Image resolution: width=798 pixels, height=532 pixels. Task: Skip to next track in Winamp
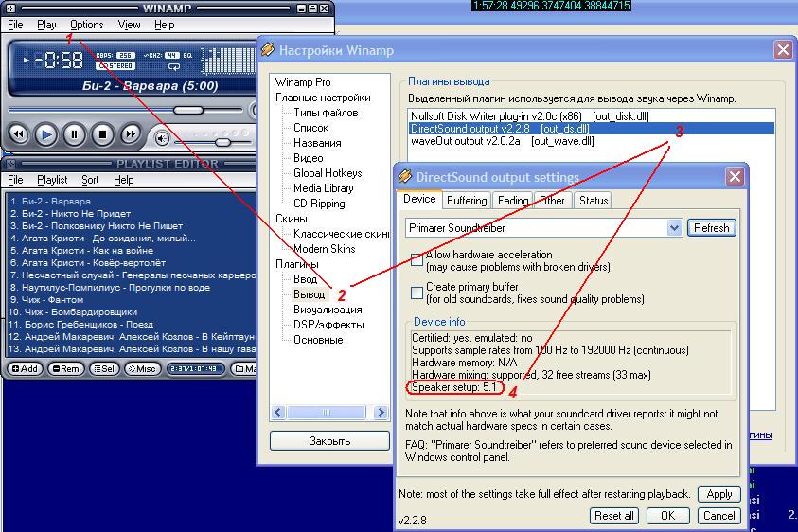(131, 135)
